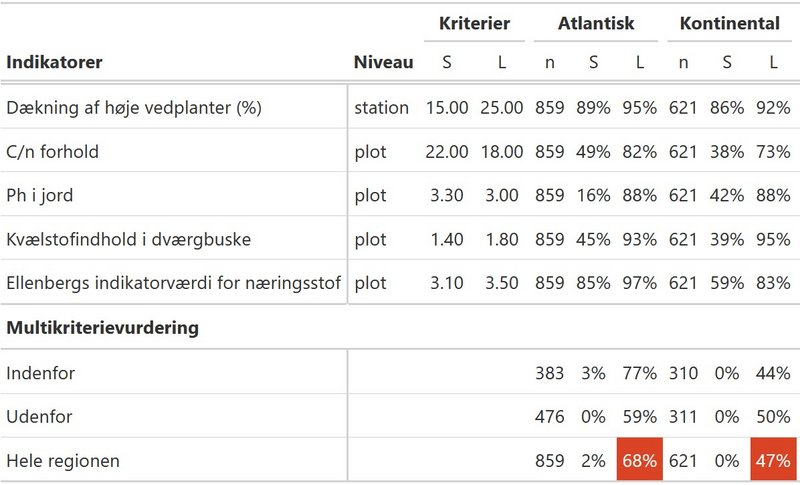Select the 383 count in Indenfor row
This screenshot has width=800, height=485.
(549, 373)
